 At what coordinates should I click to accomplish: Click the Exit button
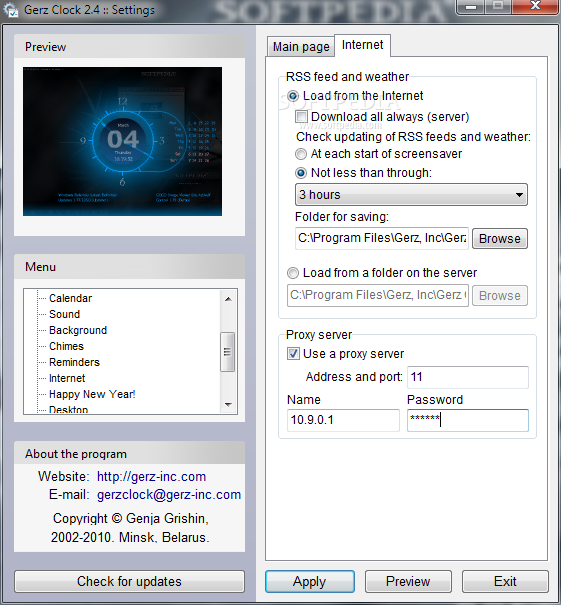pos(505,581)
